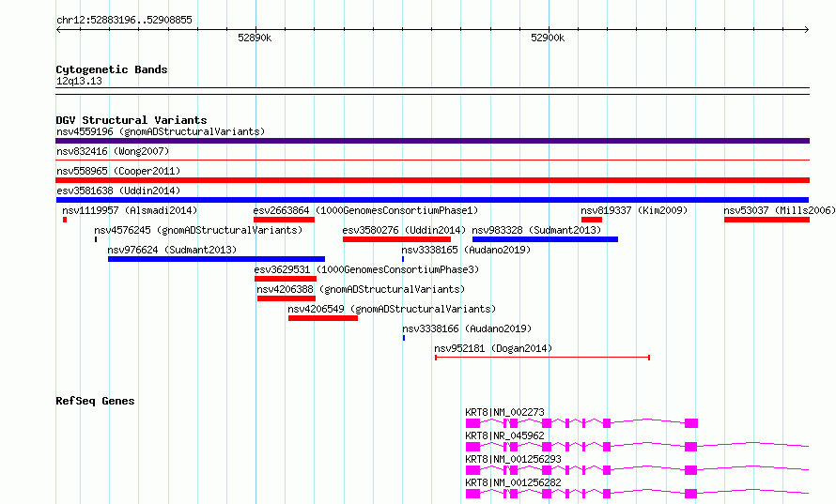This screenshot has height=504, width=836.
Task: Click the esv3580276 (Uddin2014) red bar
Action: (x=396, y=239)
